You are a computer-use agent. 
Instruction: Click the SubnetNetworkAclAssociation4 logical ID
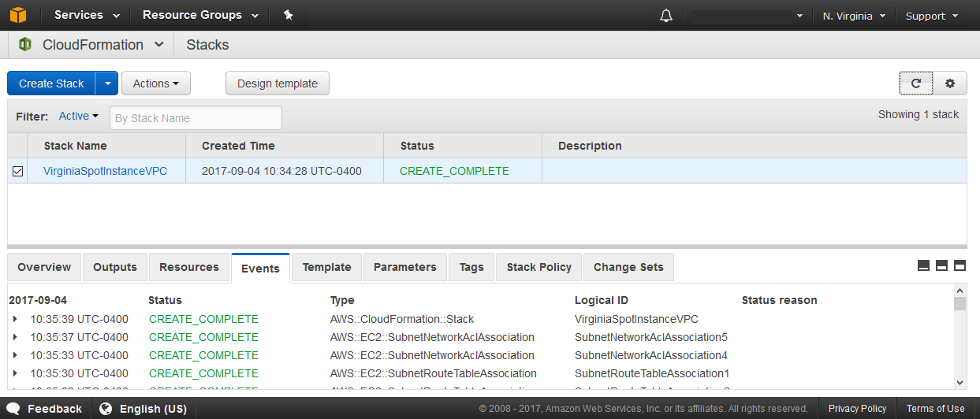pyautogui.click(x=651, y=355)
